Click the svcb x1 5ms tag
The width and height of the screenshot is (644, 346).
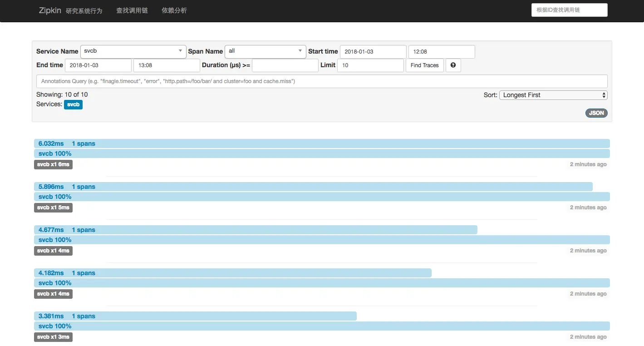tap(53, 208)
